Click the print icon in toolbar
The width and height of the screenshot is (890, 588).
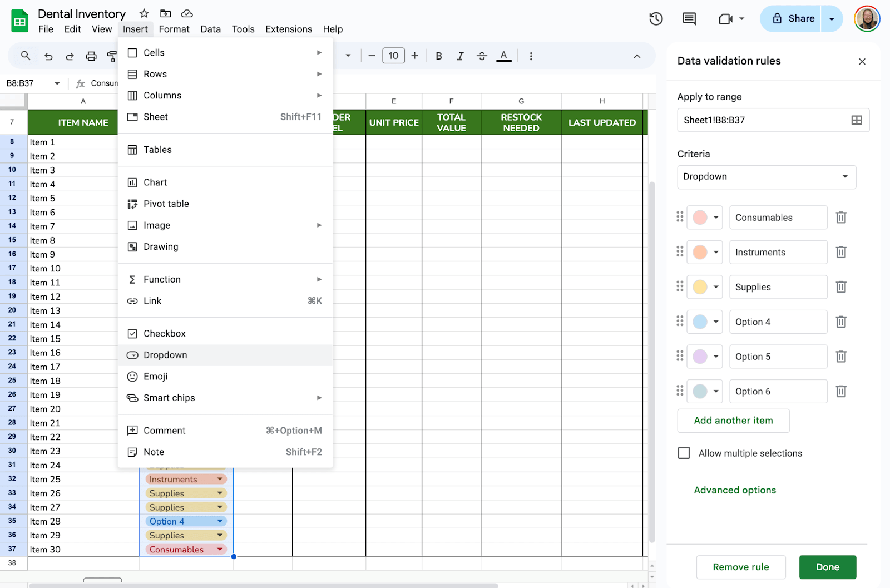(x=91, y=56)
